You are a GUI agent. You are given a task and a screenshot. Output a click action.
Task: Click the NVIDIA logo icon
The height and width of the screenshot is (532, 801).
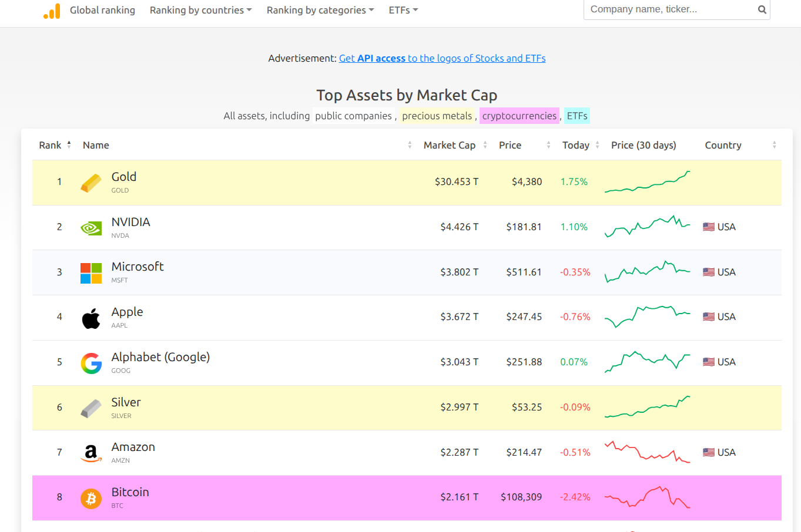[x=91, y=228]
